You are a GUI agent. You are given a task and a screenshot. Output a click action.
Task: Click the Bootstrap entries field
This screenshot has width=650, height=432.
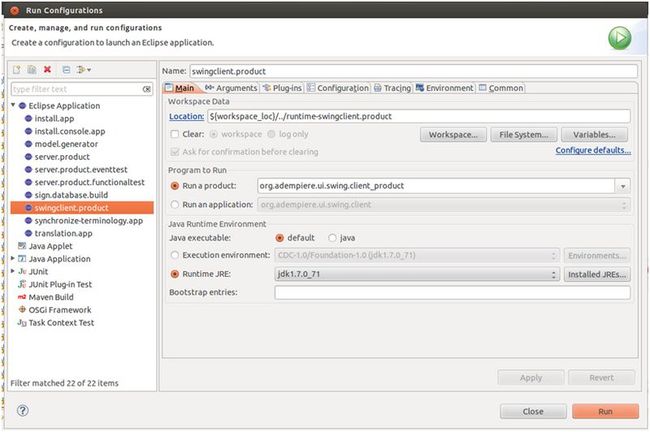pos(452,293)
